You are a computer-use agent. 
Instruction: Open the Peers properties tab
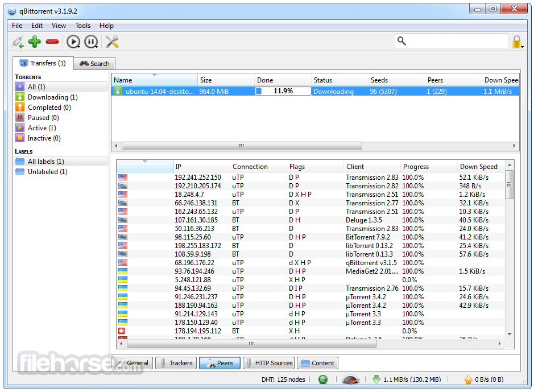220,363
